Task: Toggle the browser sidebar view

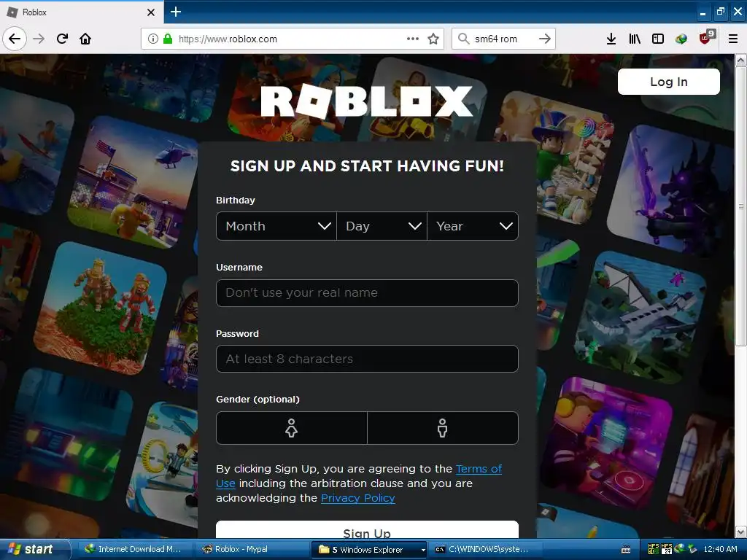Action: 658,39
